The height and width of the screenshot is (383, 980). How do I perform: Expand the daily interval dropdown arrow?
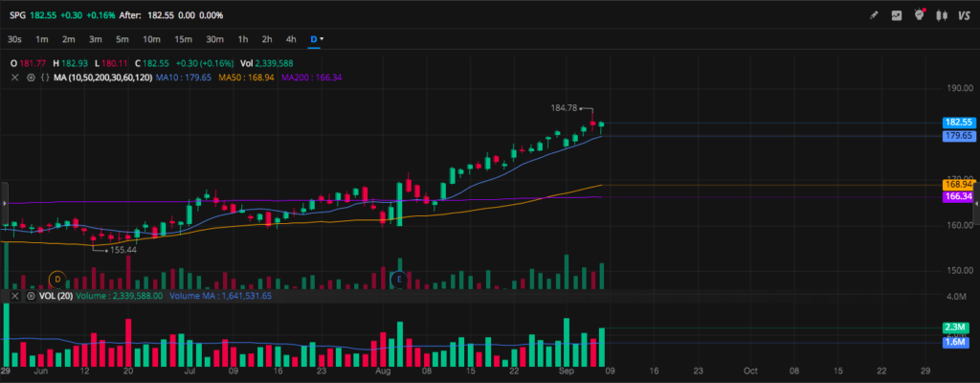pos(323,39)
